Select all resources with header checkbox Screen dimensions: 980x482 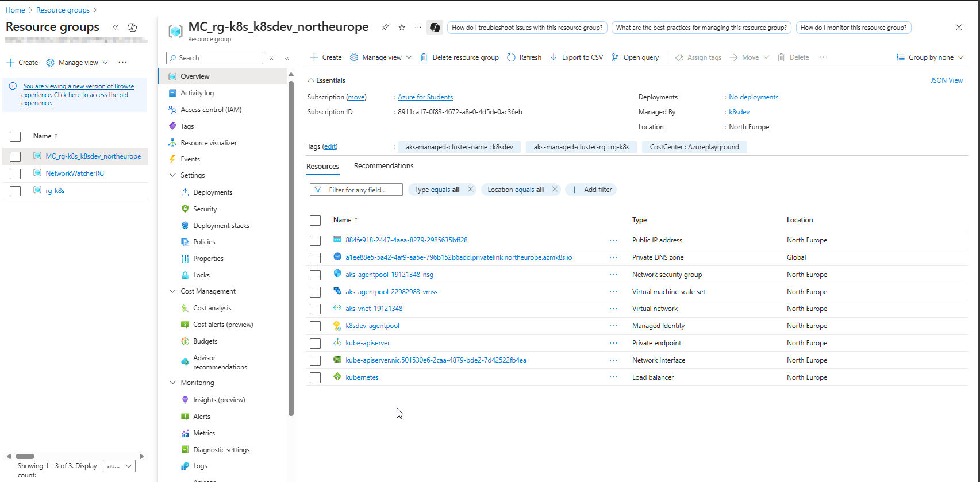pyautogui.click(x=315, y=221)
